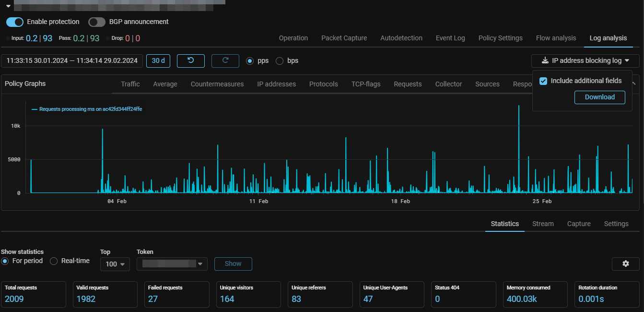This screenshot has height=312, width=644.
Task: Open statistics gear settings icon
Action: pos(625,264)
